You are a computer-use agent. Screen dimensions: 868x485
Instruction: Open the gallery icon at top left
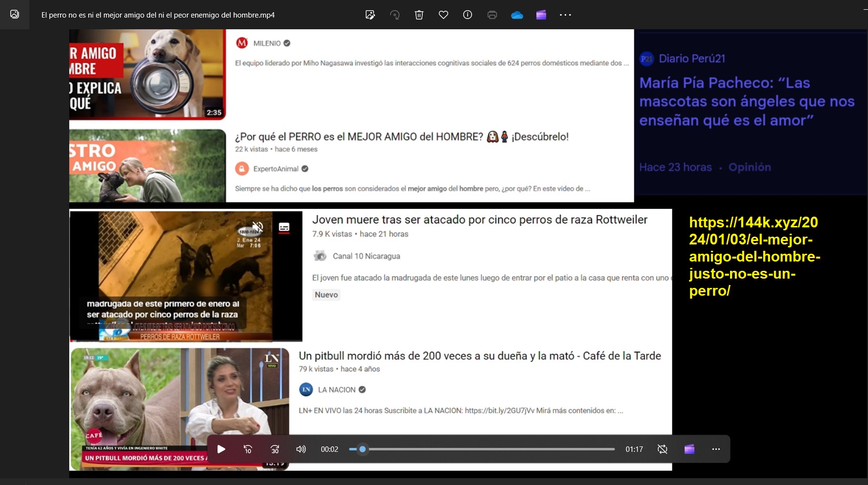[15, 15]
